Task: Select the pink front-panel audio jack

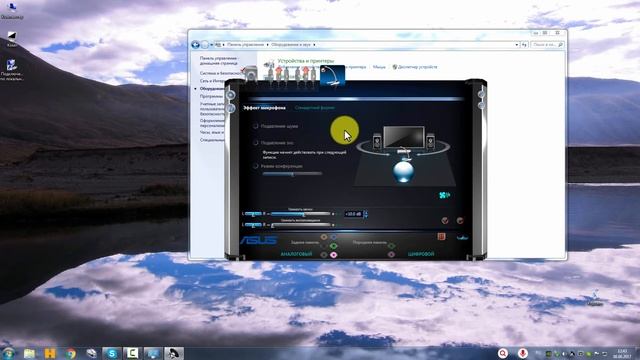Action: point(391,255)
